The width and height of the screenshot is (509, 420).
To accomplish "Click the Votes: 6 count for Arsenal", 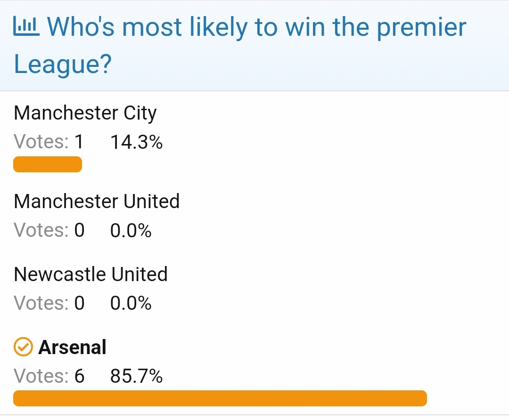I will click(49, 376).
